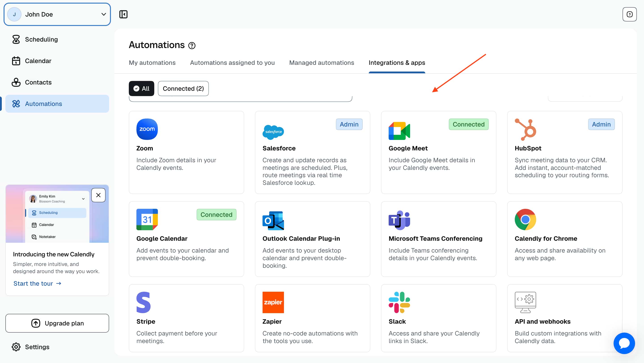Click the HubSpot sprocket logo
The width and height of the screenshot is (644, 363).
[x=525, y=129]
